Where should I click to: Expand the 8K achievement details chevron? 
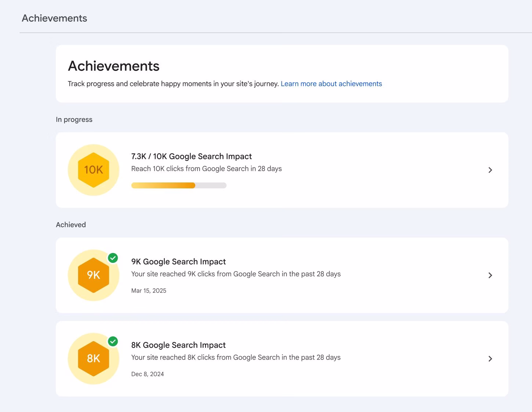[490, 358]
